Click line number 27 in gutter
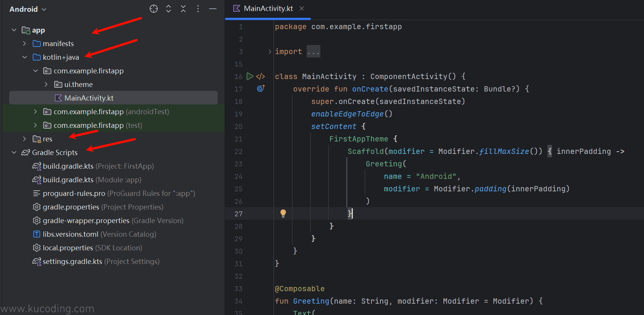The height and width of the screenshot is (315, 644). [x=238, y=214]
